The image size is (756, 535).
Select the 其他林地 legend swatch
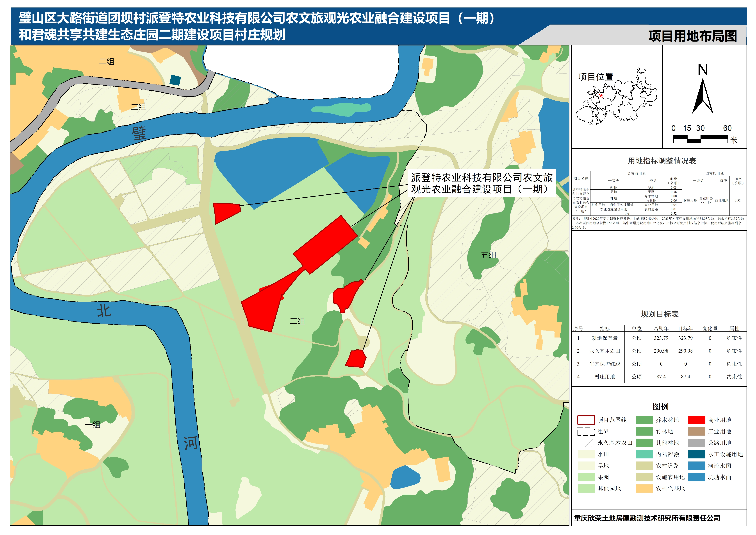(644, 443)
